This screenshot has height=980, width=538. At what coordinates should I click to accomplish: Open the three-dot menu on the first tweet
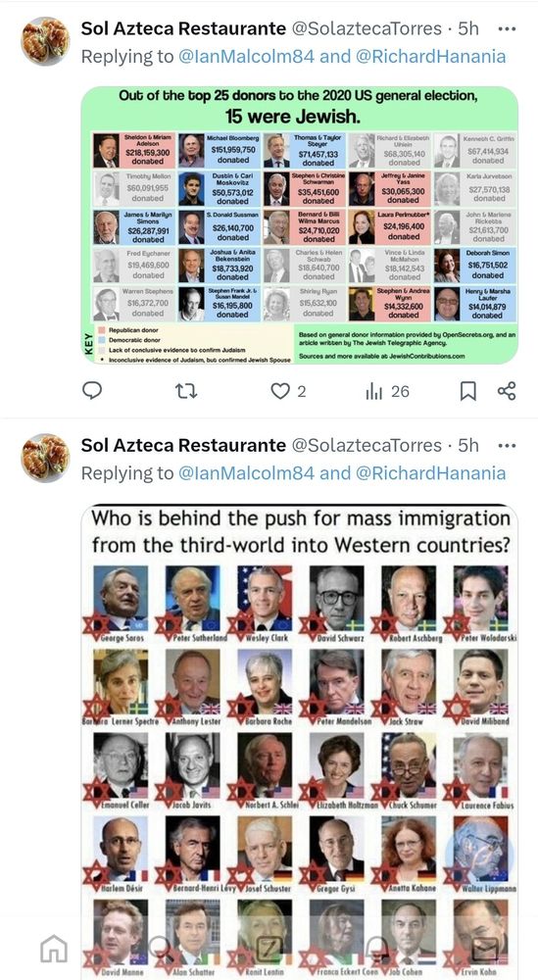click(507, 28)
